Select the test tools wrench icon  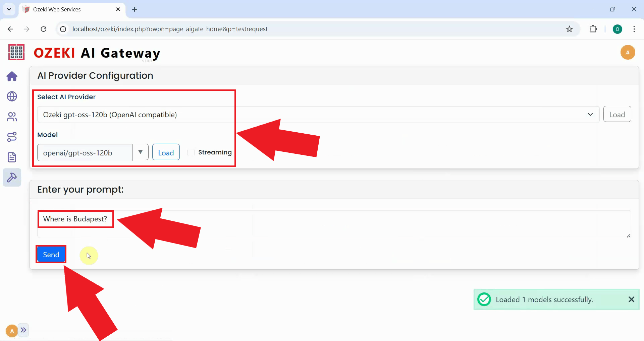(x=12, y=177)
